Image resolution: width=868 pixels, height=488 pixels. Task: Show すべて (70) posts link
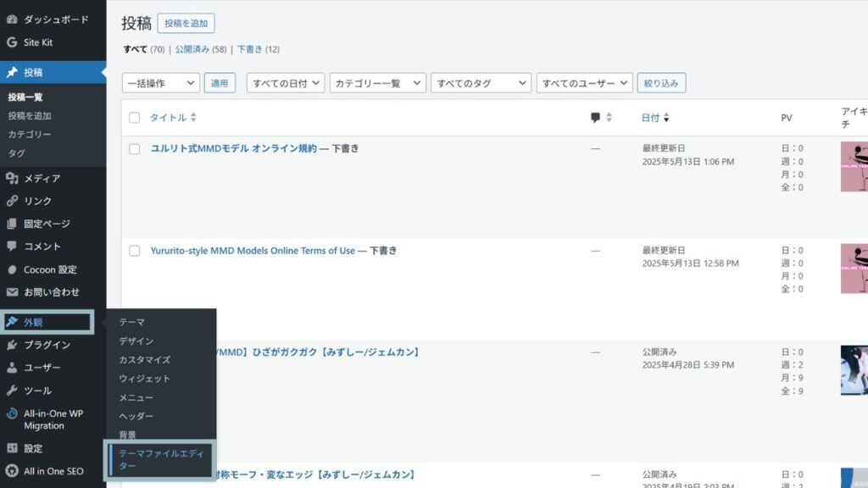click(x=143, y=49)
